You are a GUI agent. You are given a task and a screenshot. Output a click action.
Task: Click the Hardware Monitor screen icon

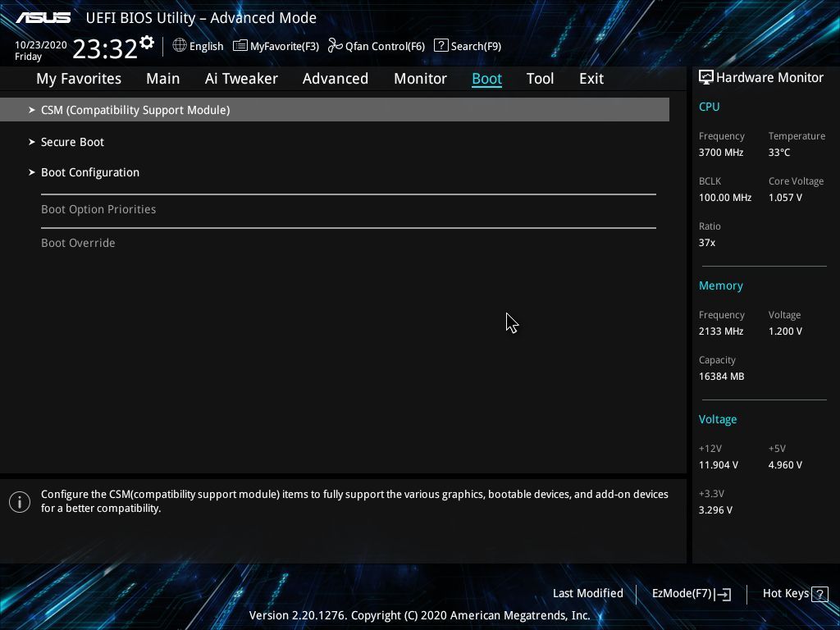[706, 77]
